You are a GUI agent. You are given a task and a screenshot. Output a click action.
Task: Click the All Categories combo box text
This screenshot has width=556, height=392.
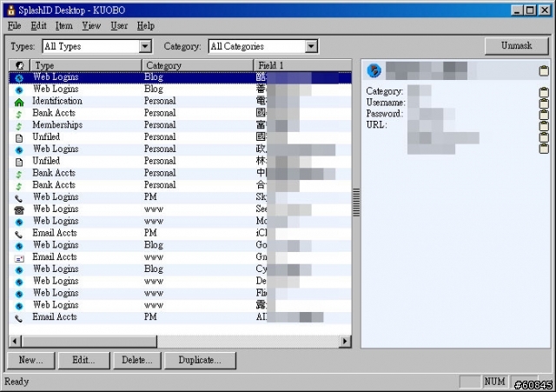click(237, 46)
